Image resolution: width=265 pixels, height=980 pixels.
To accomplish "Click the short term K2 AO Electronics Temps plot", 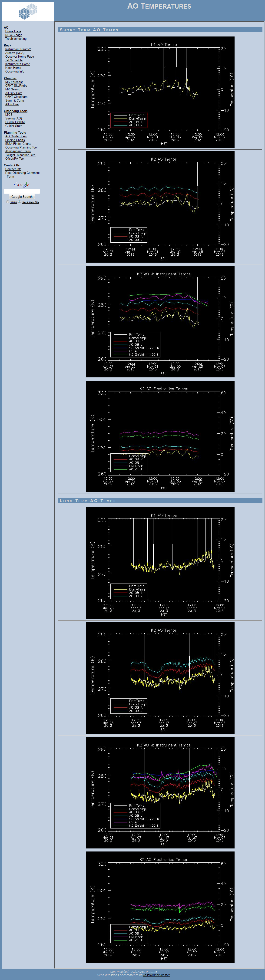I will (160, 436).
